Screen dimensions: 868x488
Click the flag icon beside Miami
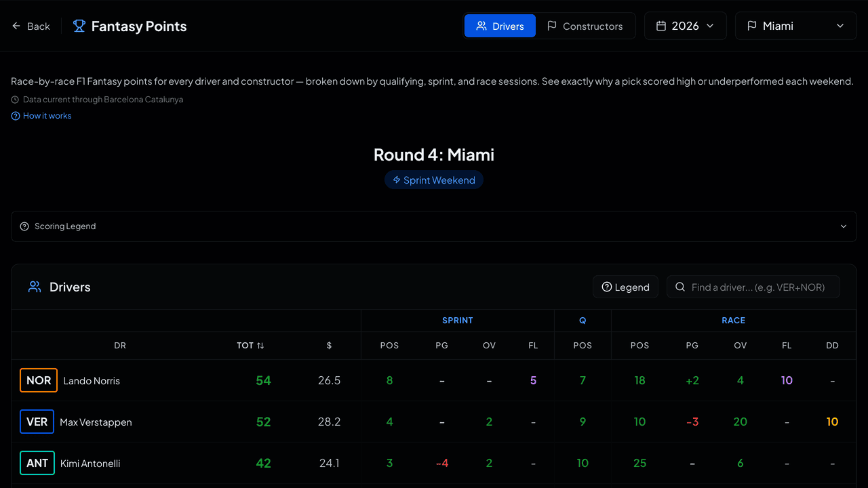752,26
